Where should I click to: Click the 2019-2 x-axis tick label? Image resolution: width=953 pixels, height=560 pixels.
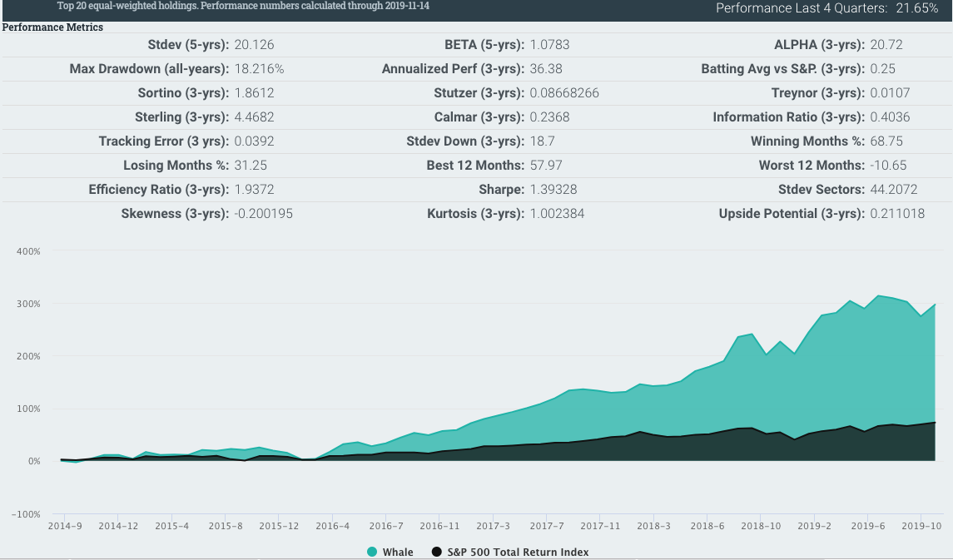tap(815, 526)
